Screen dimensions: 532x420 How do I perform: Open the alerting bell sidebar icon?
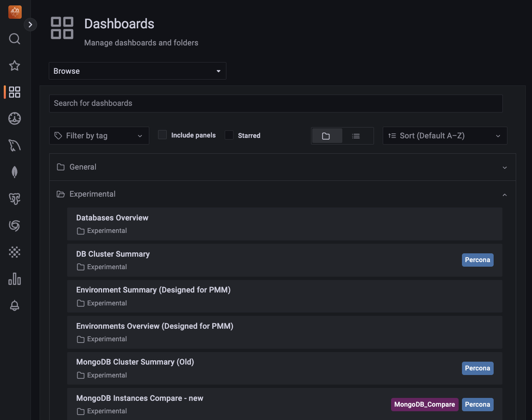pos(15,305)
